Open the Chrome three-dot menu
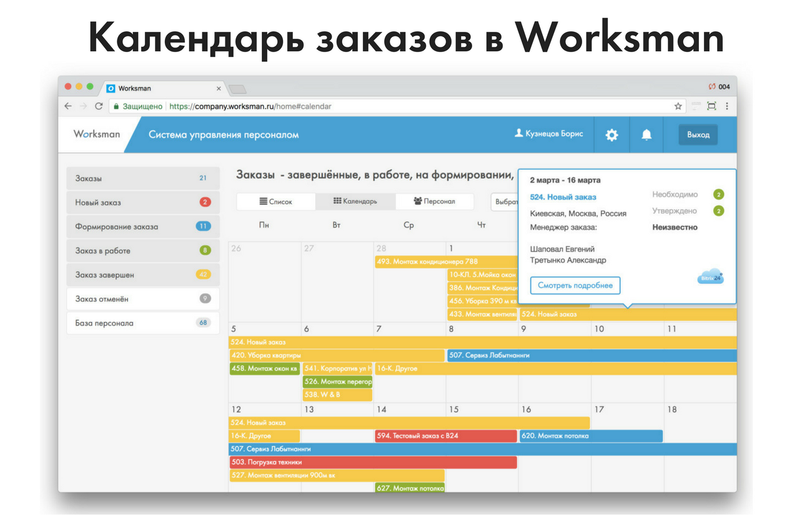The image size is (812, 515). tap(727, 106)
